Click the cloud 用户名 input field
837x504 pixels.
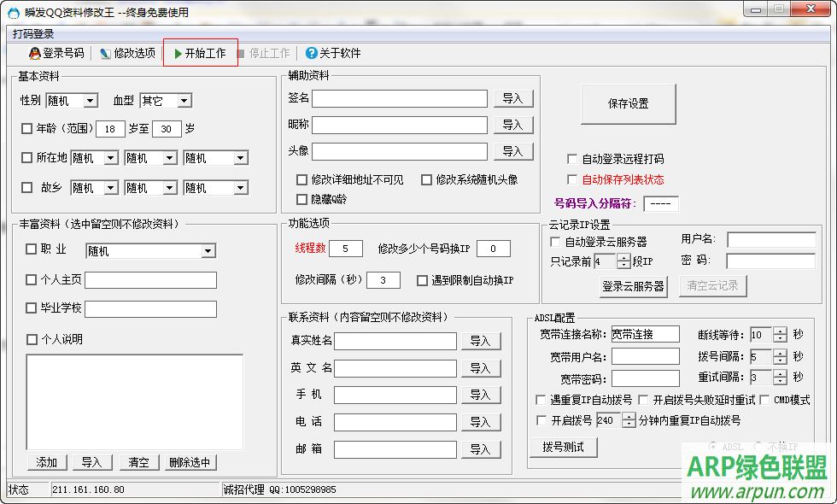coord(771,240)
